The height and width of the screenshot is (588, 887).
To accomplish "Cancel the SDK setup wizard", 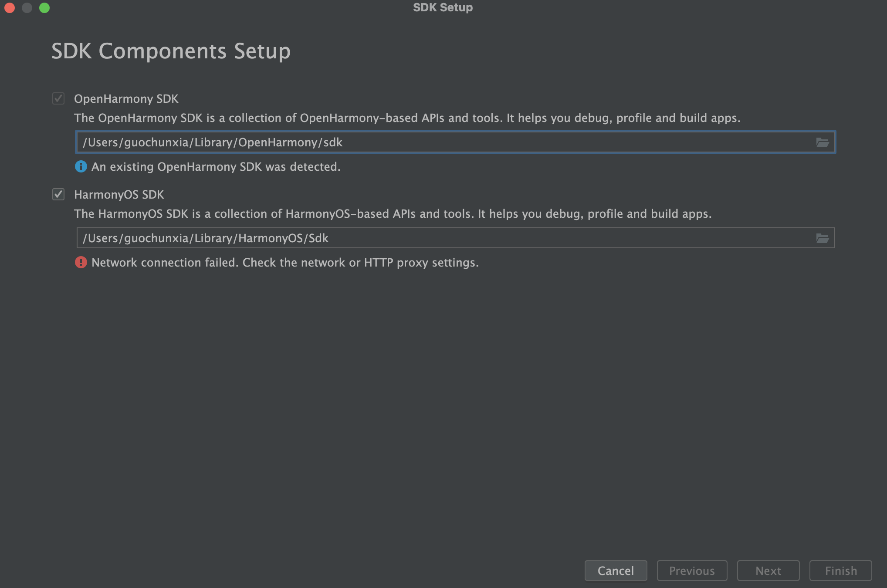I will click(x=616, y=571).
